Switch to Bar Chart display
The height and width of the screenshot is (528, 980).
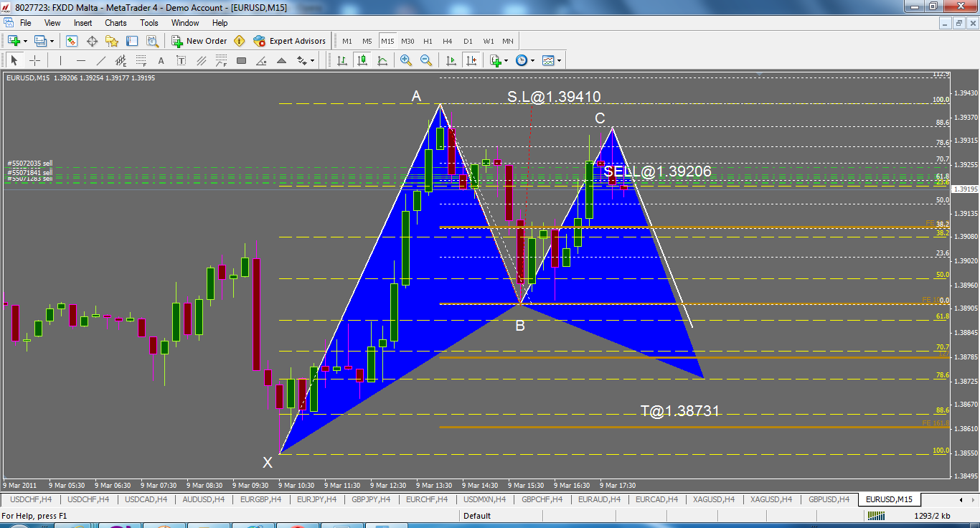click(x=343, y=60)
